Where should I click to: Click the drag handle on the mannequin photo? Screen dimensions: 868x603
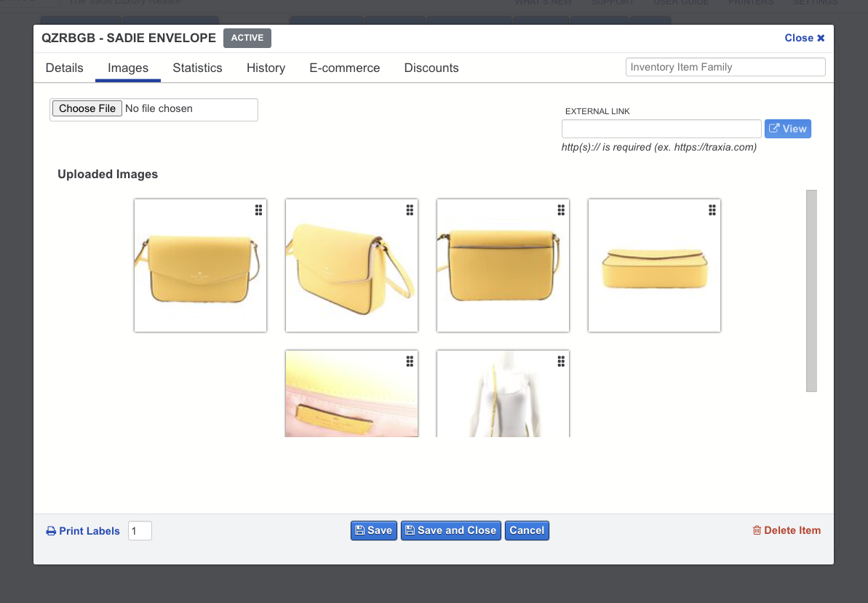[x=560, y=361]
